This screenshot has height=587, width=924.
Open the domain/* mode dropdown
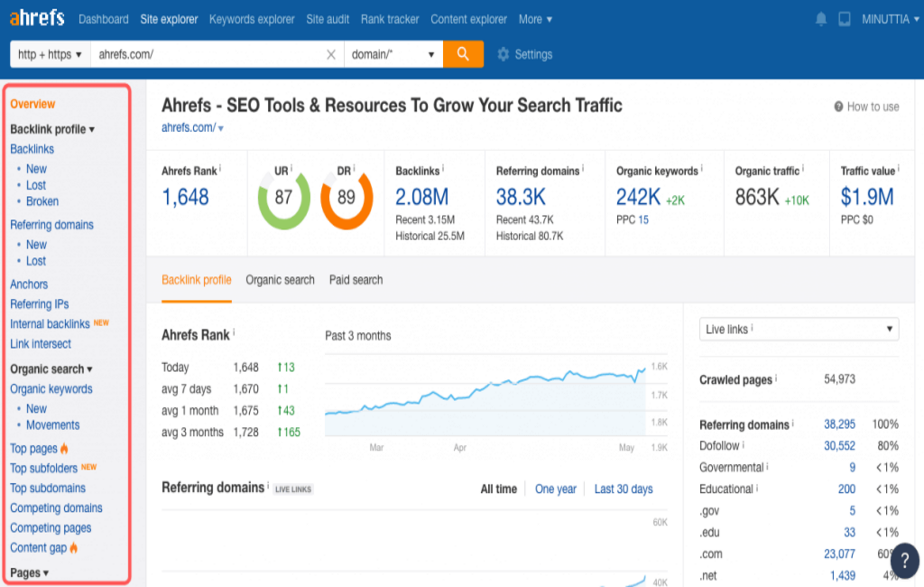pos(393,54)
